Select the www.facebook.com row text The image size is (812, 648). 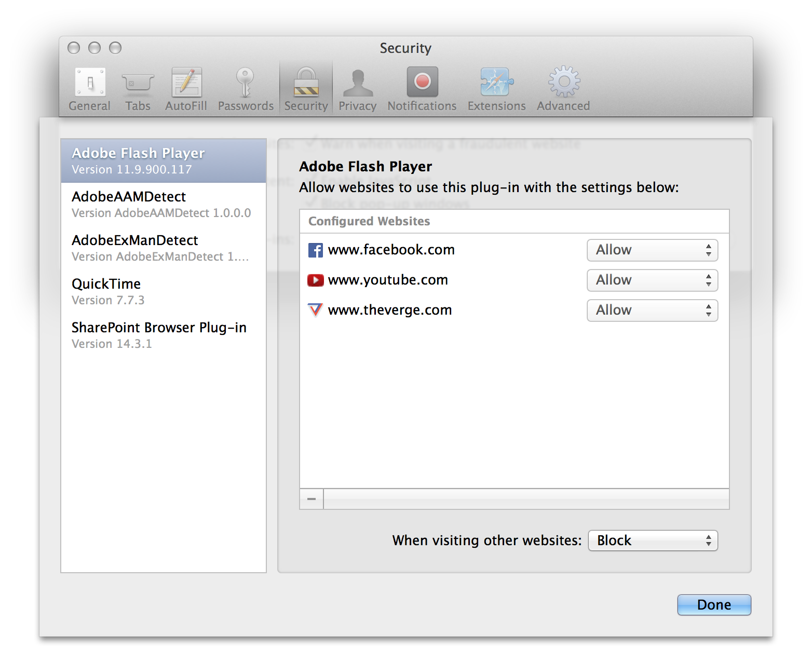(x=391, y=250)
